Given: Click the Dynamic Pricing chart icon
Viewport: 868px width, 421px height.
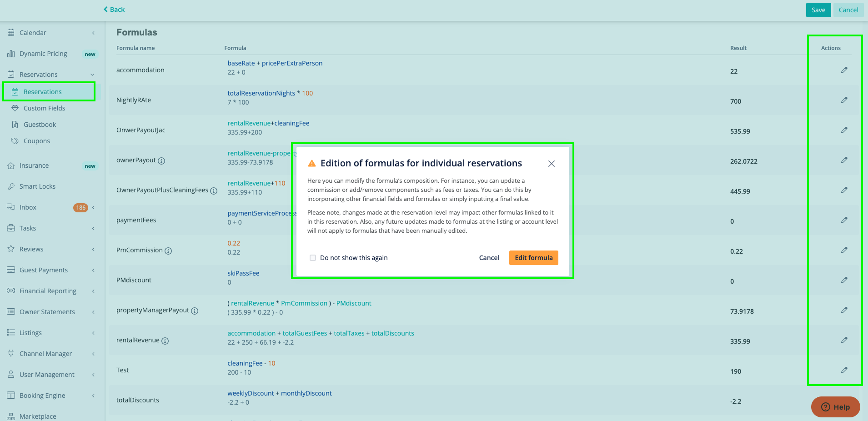Looking at the screenshot, I should [x=11, y=54].
